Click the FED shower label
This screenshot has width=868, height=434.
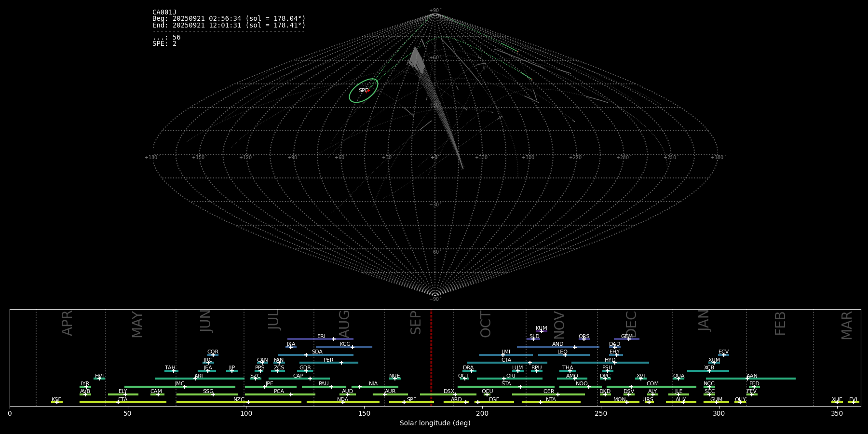click(x=754, y=383)
